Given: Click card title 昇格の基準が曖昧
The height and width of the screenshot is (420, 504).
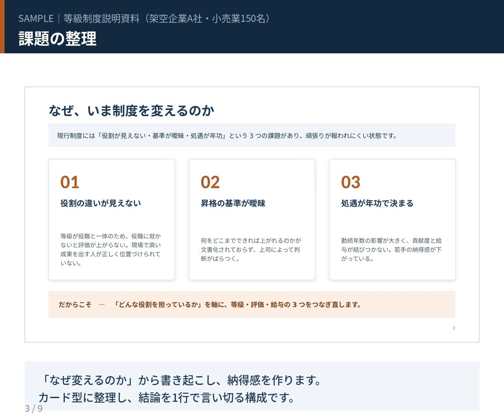Looking at the screenshot, I should click(x=233, y=203).
